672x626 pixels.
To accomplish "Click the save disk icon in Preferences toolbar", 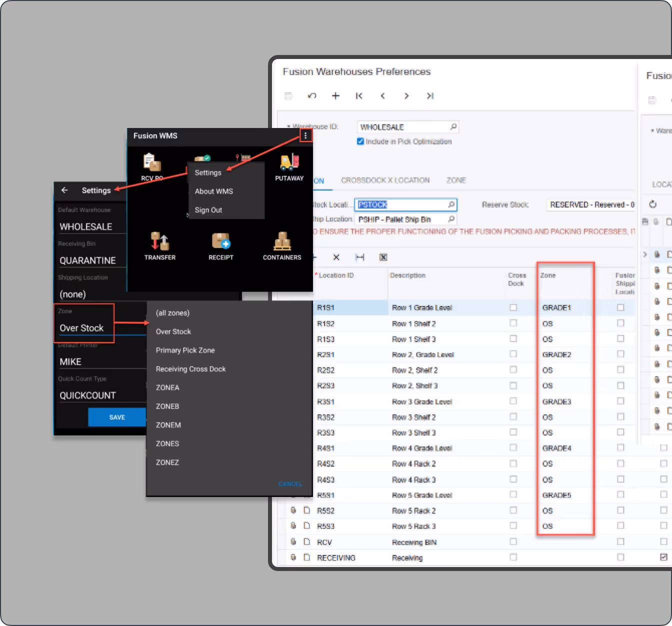I will [288, 96].
